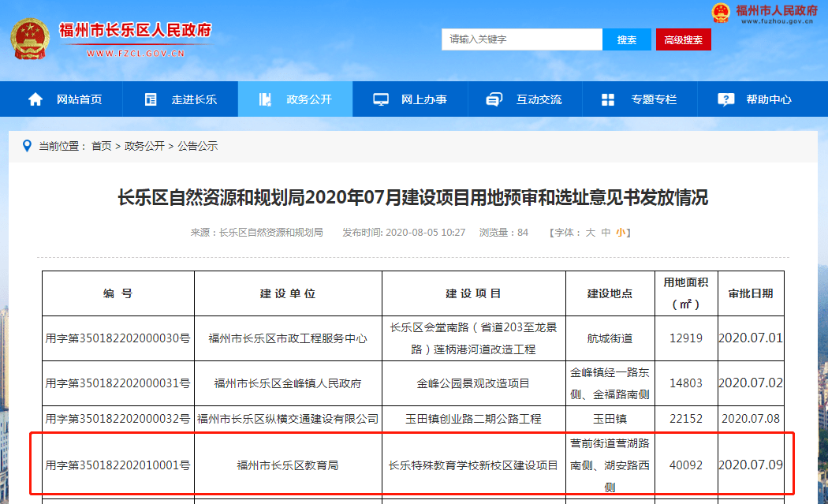Click the location pin icon near 当前位置
828x504 pixels.
point(27,146)
